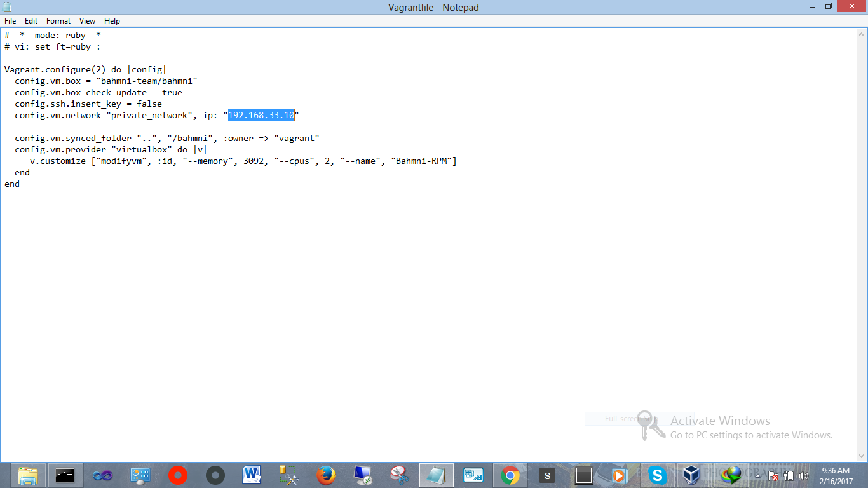The image size is (868, 488).
Task: Click the dark gray circle taskbar icon
Action: pos(215,475)
